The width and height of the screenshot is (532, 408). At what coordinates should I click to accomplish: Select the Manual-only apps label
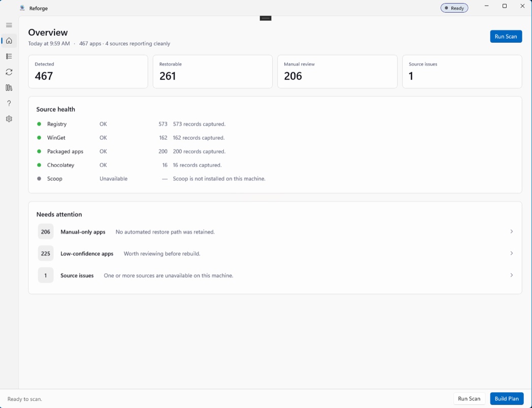tap(83, 232)
